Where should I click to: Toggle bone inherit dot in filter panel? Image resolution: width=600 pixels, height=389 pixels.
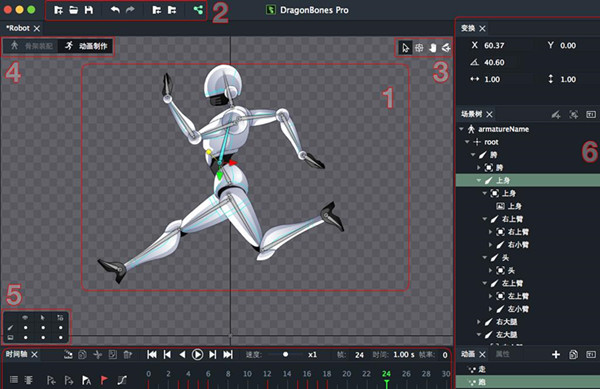(60, 328)
